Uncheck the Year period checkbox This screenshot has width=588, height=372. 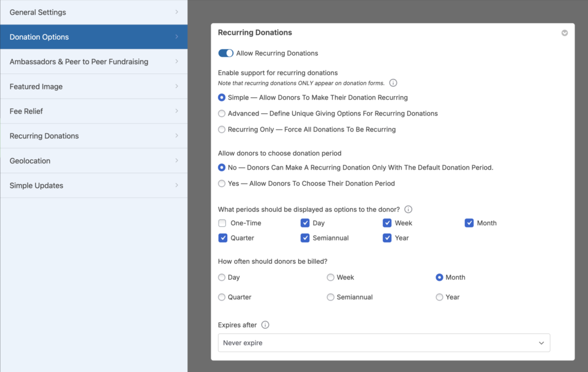(387, 238)
